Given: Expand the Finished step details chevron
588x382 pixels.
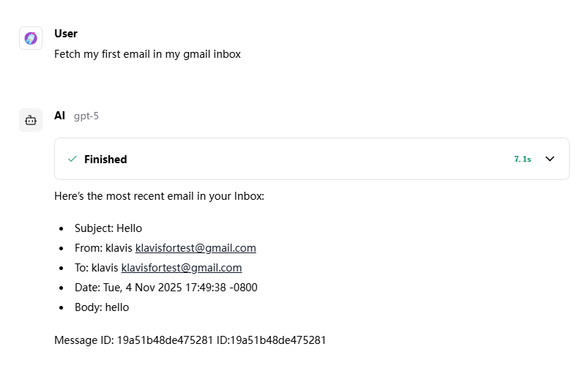Looking at the screenshot, I should pyautogui.click(x=550, y=159).
